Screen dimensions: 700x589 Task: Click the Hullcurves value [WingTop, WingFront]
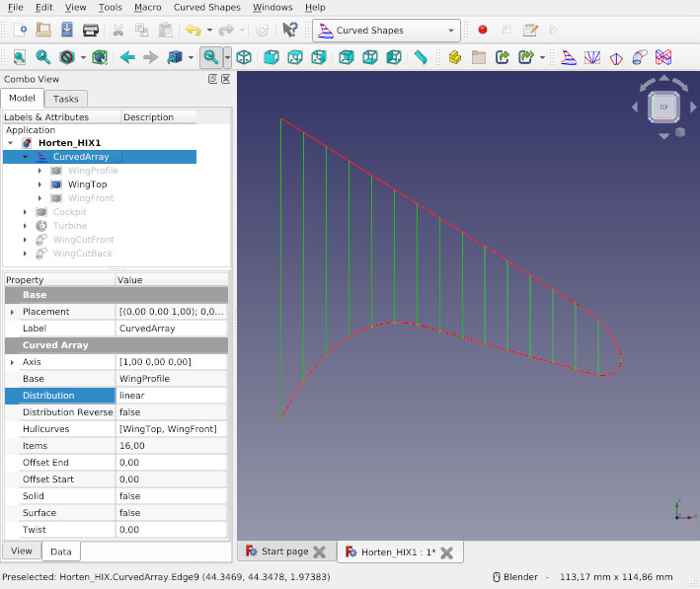[172, 429]
